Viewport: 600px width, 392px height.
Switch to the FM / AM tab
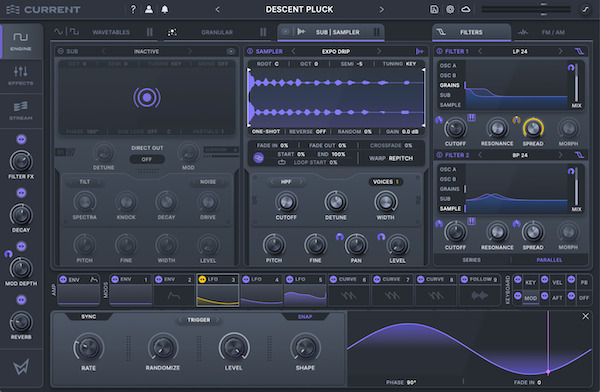click(x=553, y=32)
